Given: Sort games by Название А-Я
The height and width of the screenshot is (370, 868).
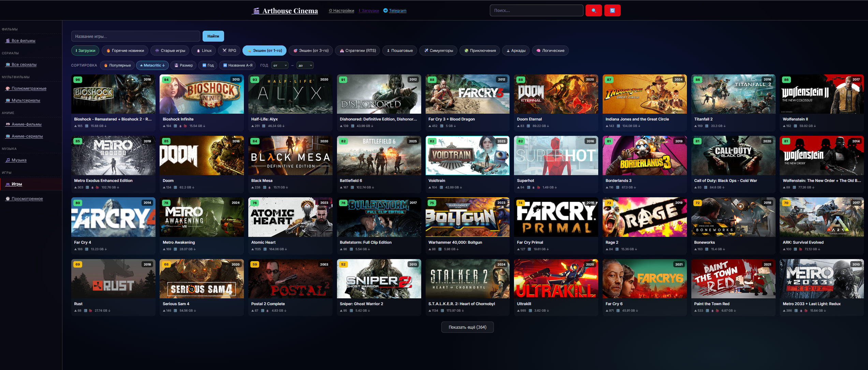Looking at the screenshot, I should point(238,66).
